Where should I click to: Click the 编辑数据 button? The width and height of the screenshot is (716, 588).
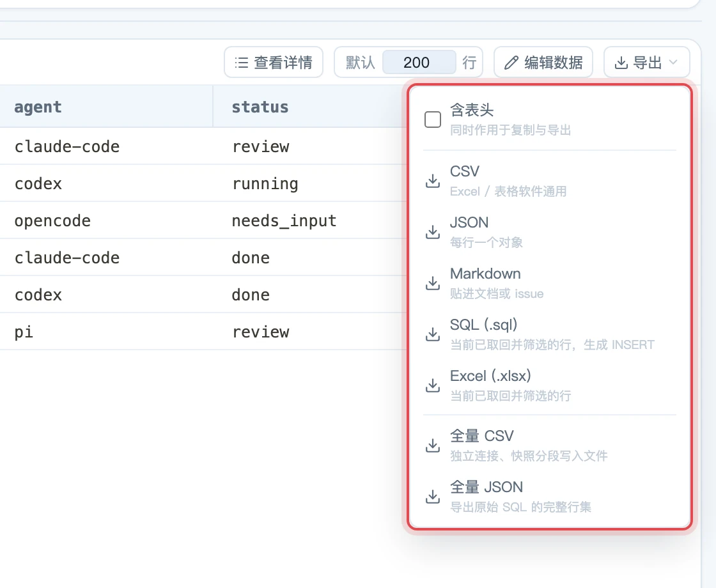click(543, 62)
